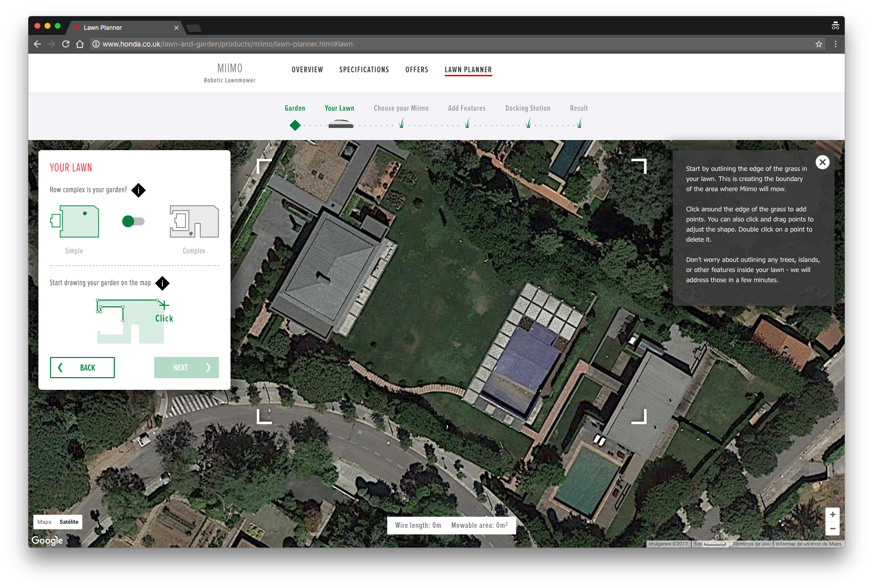The width and height of the screenshot is (873, 588).
Task: Select the Your Lawn step
Action: click(339, 108)
